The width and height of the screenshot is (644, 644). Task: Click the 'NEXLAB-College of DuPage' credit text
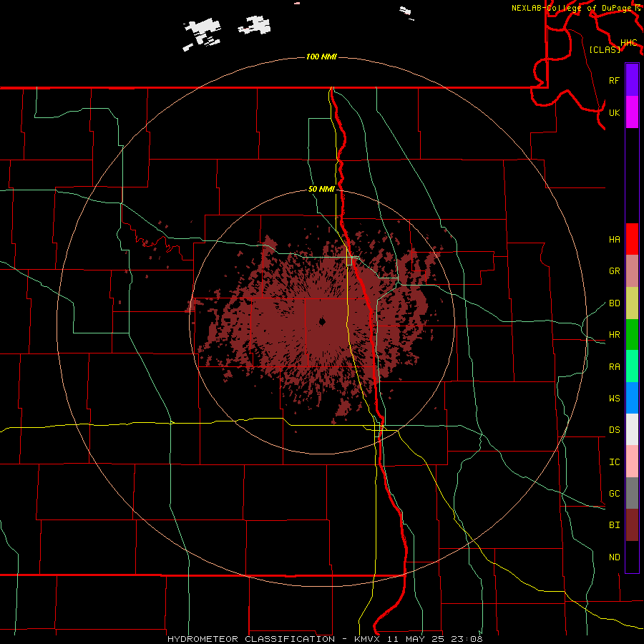click(572, 8)
